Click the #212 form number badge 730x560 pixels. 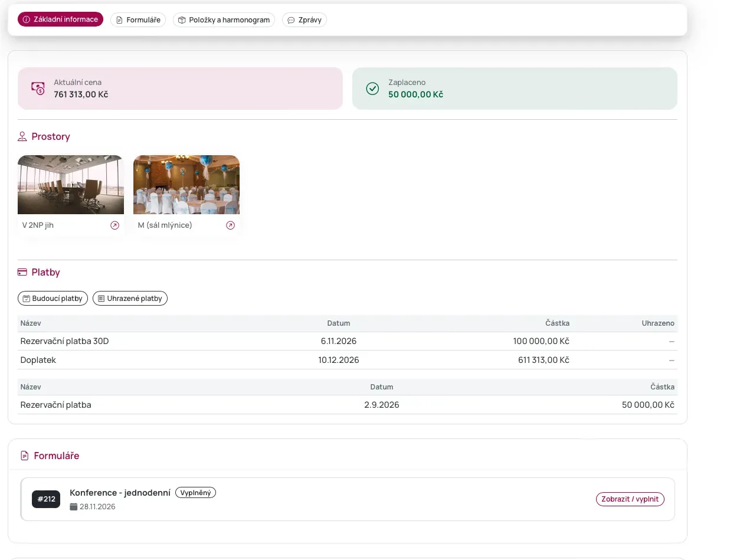[46, 499]
